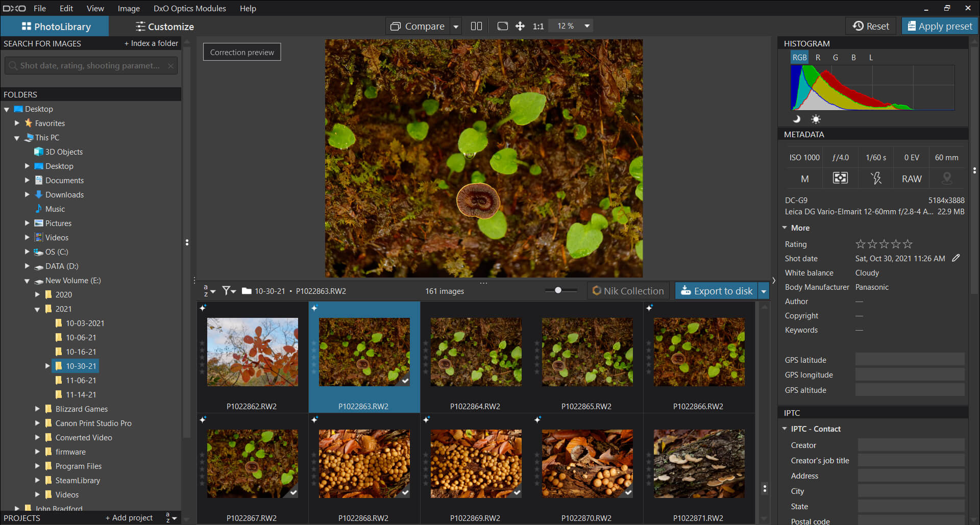Expand Export to disk dropdown arrow
This screenshot has height=525, width=980.
(764, 291)
